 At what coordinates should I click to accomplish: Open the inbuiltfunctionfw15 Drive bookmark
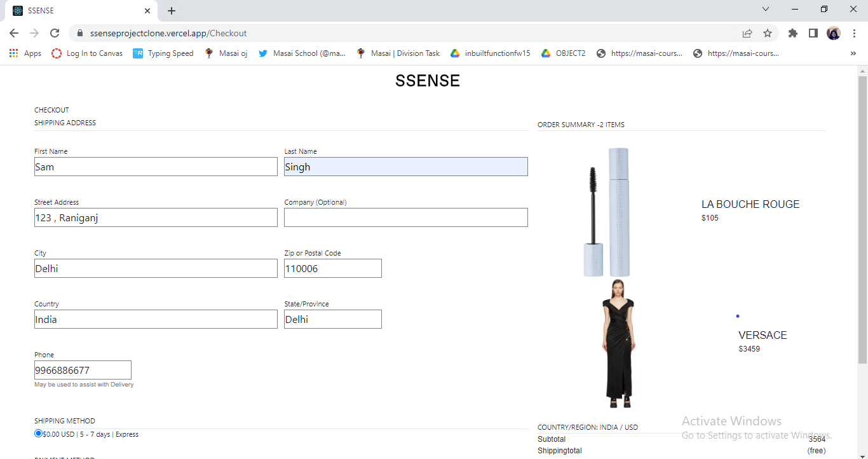490,53
